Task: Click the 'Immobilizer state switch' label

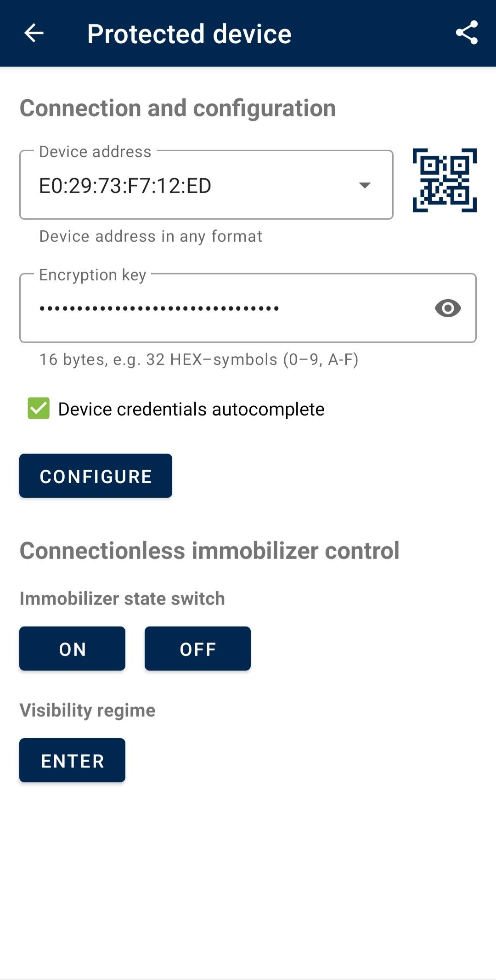Action: 122,598
